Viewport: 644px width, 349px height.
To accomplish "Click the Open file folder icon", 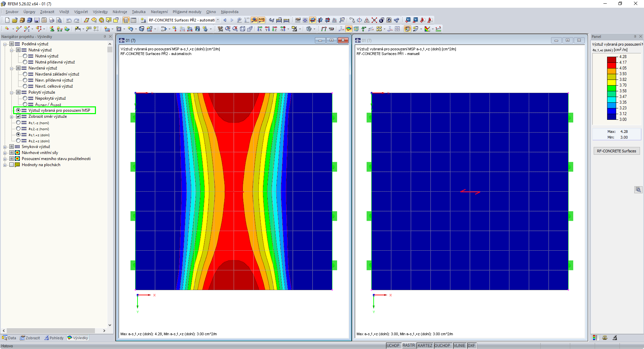I will [x=14, y=20].
